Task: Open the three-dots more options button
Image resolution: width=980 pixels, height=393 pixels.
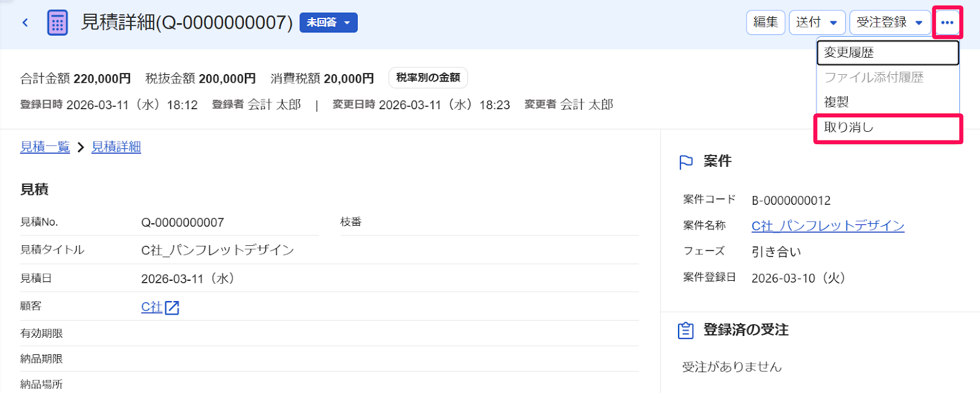Action: point(947,23)
